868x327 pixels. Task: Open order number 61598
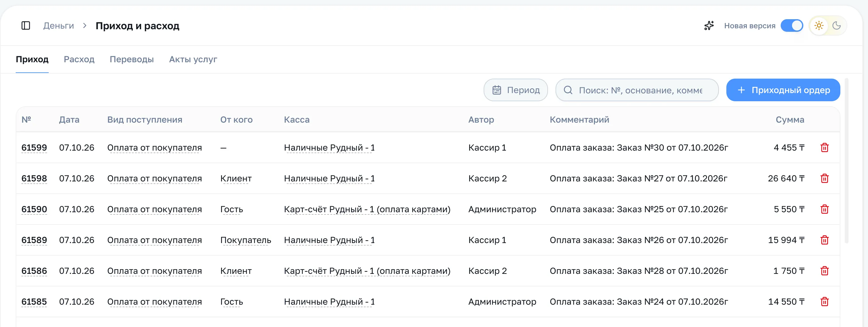point(34,178)
